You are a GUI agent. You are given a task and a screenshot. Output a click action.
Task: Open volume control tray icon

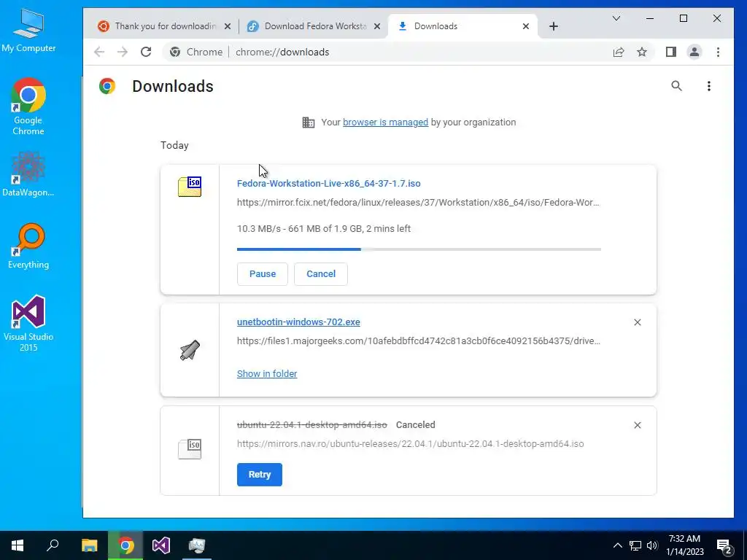coord(651,545)
